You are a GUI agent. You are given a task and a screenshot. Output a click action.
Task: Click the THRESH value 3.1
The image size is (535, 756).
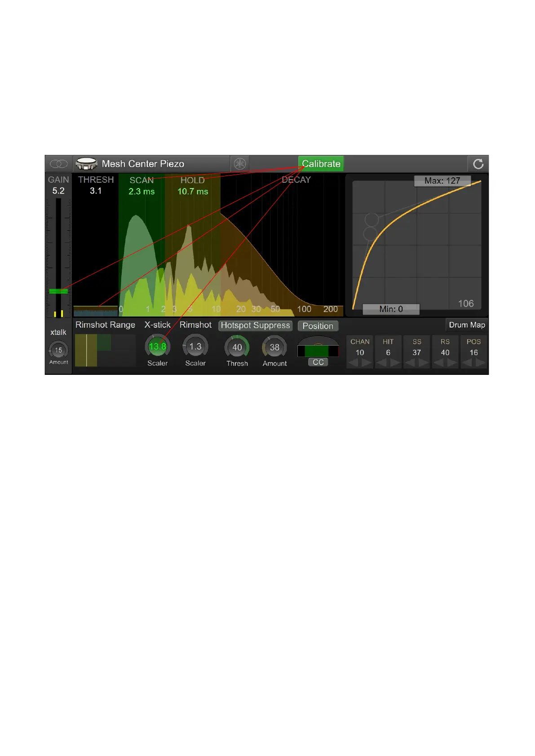coord(96,191)
